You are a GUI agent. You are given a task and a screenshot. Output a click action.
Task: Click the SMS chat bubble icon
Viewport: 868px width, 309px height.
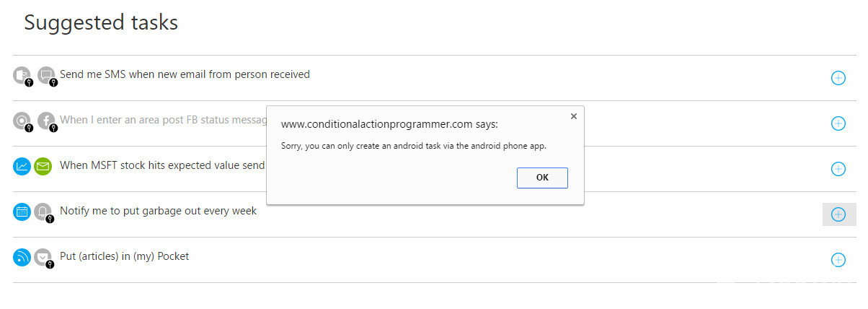46,74
